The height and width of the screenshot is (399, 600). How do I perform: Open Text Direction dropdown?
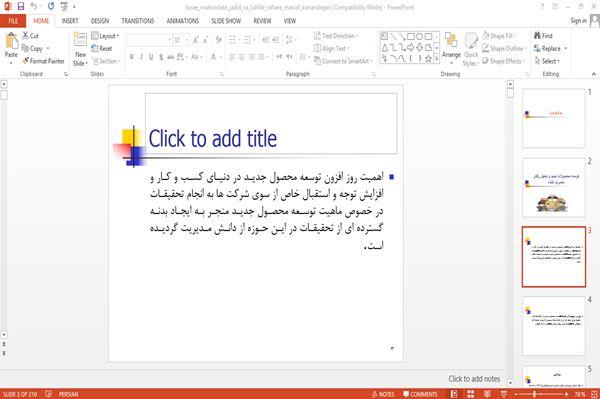(x=336, y=36)
